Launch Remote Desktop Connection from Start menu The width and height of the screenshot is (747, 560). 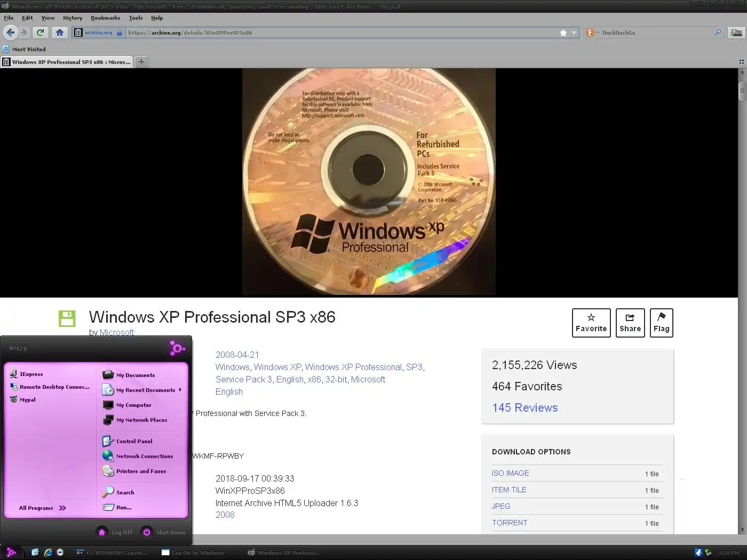(x=50, y=387)
